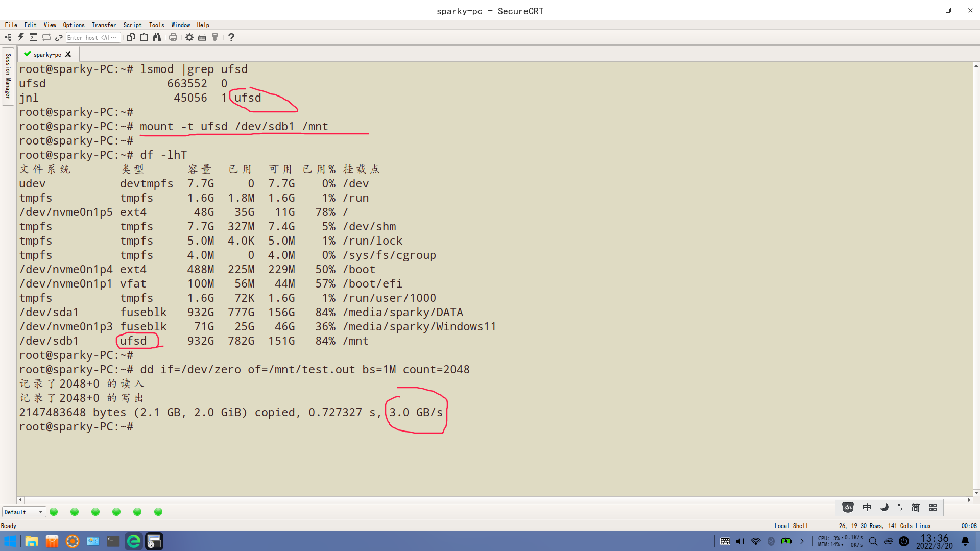This screenshot has width=980, height=551.
Task: Click the Find binoculars icon
Action: 157,37
